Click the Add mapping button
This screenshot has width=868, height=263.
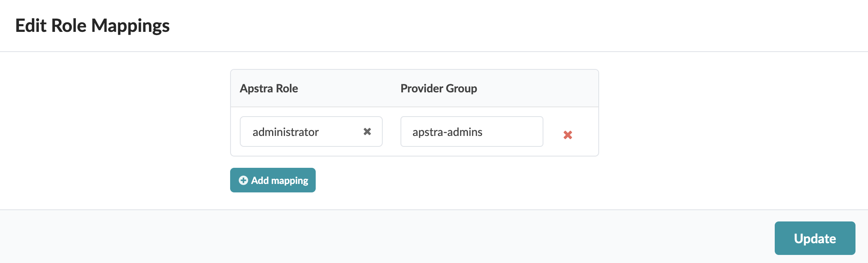tap(273, 180)
